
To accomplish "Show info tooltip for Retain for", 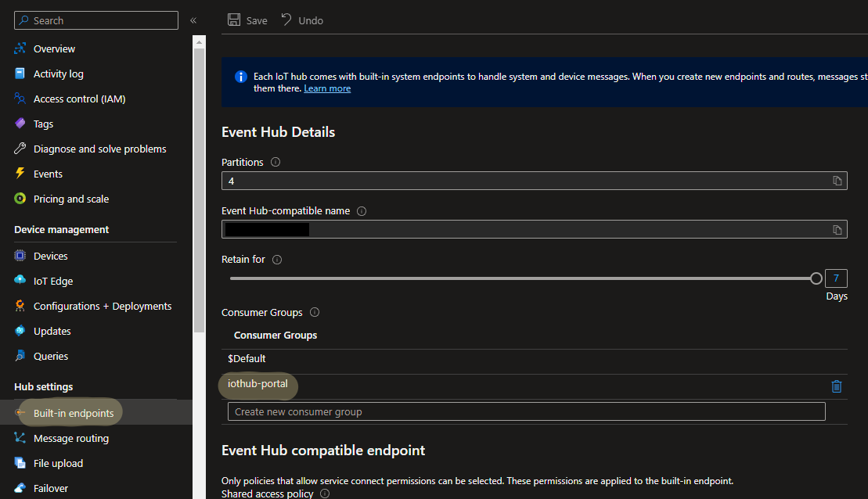I will pos(277,259).
